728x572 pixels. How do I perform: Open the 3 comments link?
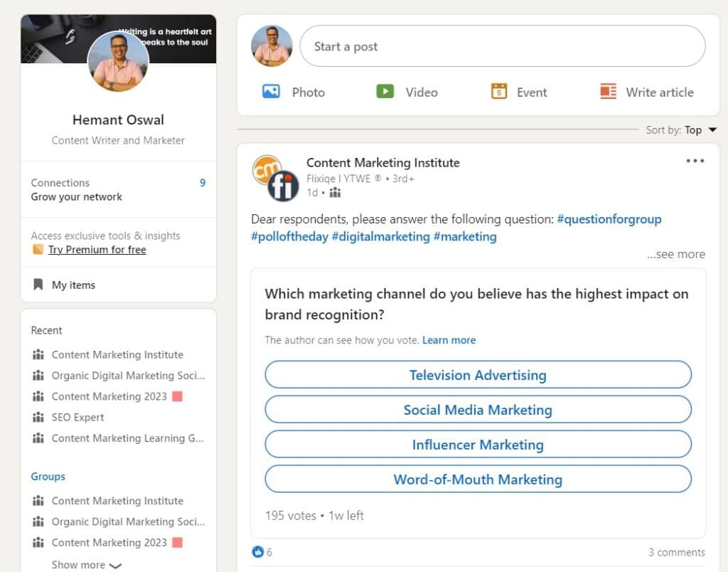click(677, 552)
